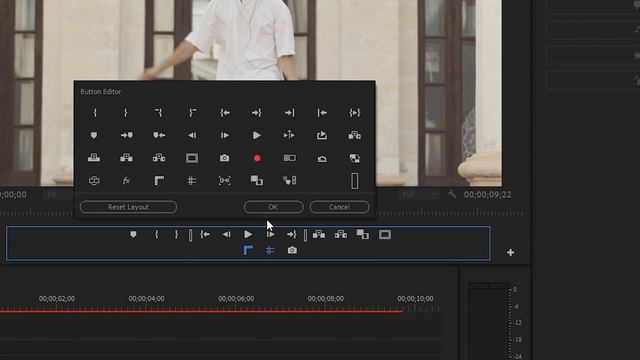Click Comparison View icon in Button Editor
The width and height of the screenshot is (640, 360).
257,180
